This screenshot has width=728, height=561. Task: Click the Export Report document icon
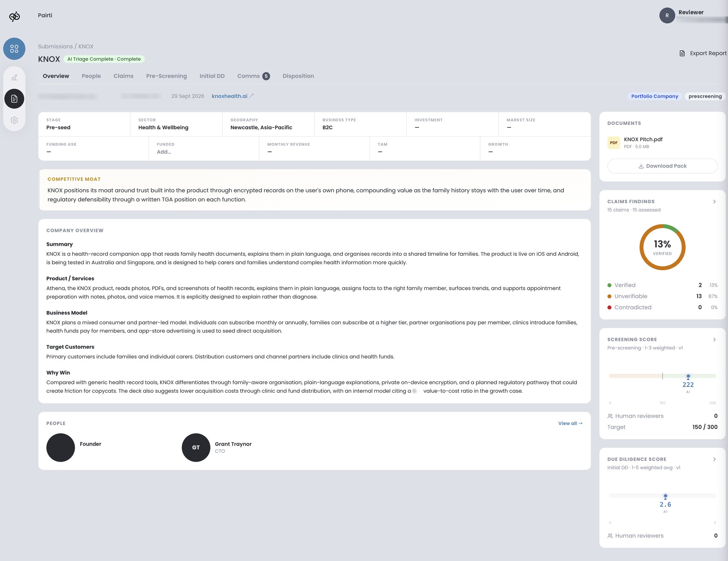point(682,54)
